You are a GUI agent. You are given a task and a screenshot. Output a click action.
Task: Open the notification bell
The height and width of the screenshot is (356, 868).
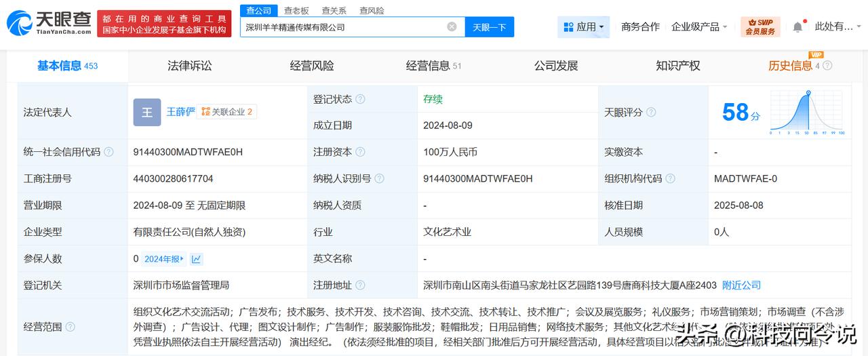[x=797, y=27]
